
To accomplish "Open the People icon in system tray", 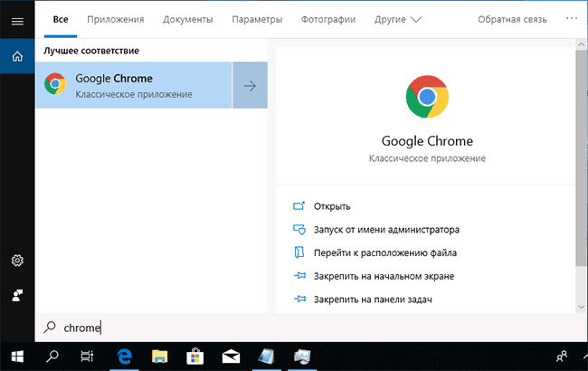I will (x=562, y=357).
